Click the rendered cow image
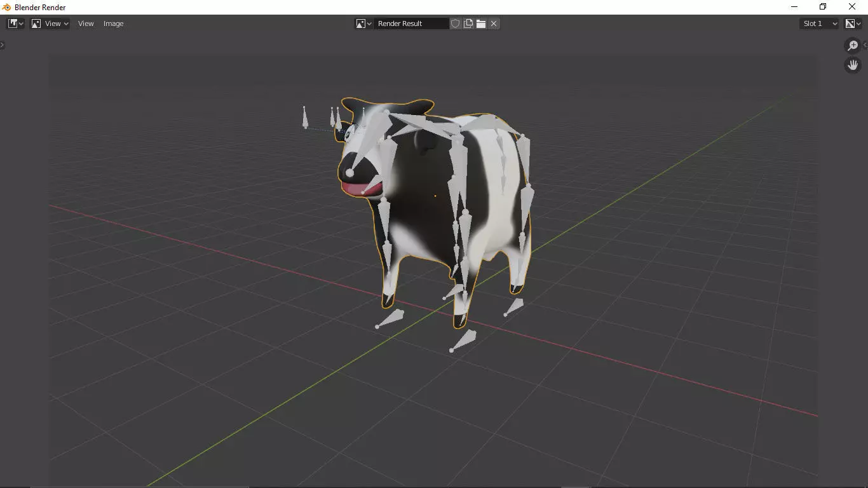 click(435, 213)
